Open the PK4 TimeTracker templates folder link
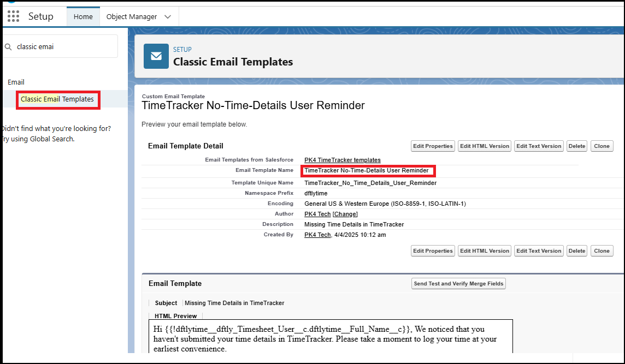The height and width of the screenshot is (364, 625). click(343, 160)
